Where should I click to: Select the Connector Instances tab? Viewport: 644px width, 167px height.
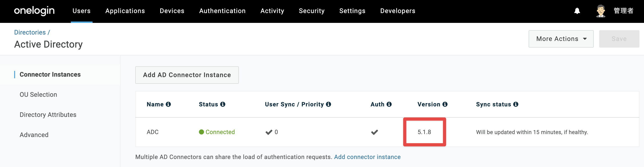tap(50, 74)
